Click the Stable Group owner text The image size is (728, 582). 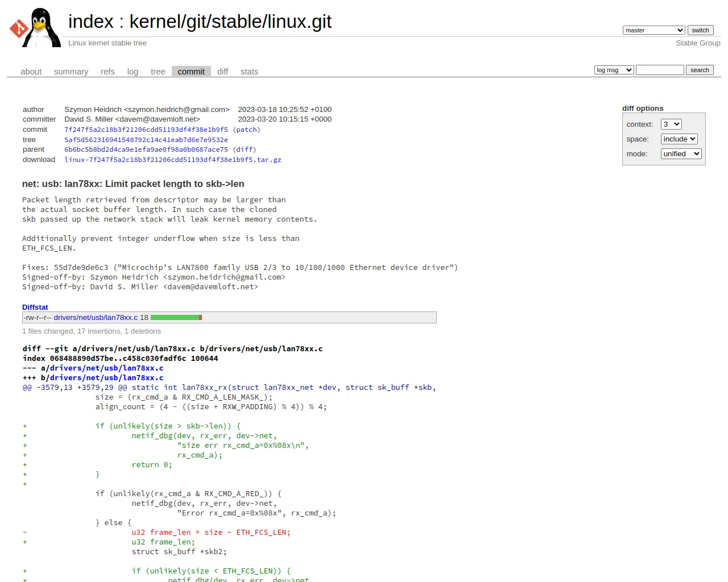click(x=698, y=43)
